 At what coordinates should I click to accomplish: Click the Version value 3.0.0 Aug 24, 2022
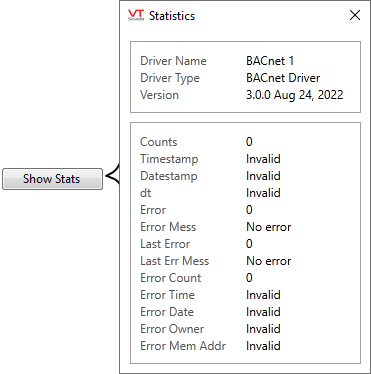pyautogui.click(x=295, y=95)
